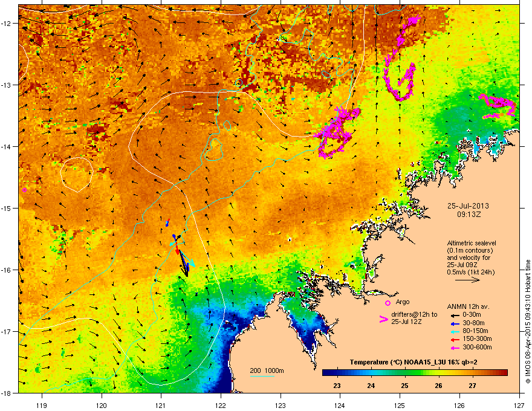Click the 0.5m/s velocity scale arrow
This screenshot has height=411, width=532.
pyautogui.click(x=467, y=280)
